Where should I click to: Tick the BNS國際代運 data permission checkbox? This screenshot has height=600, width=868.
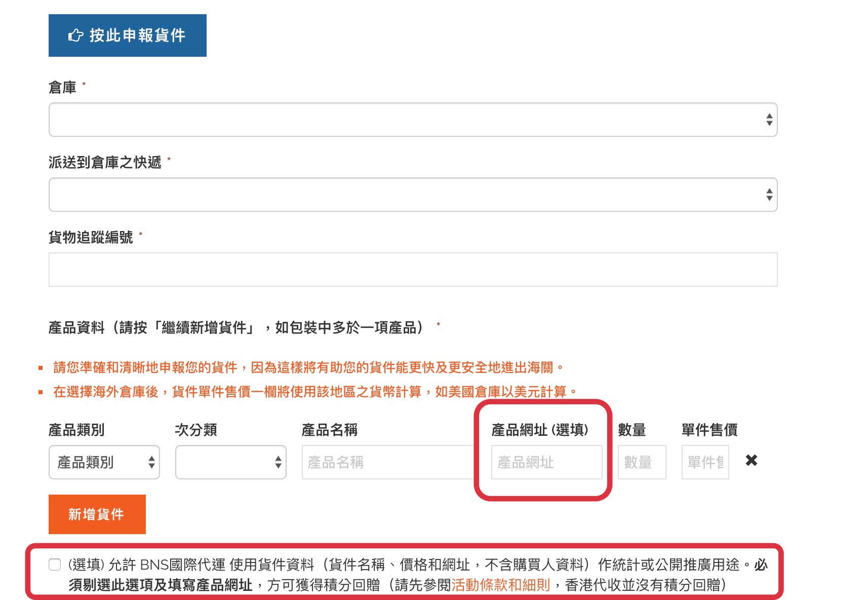pyautogui.click(x=55, y=565)
